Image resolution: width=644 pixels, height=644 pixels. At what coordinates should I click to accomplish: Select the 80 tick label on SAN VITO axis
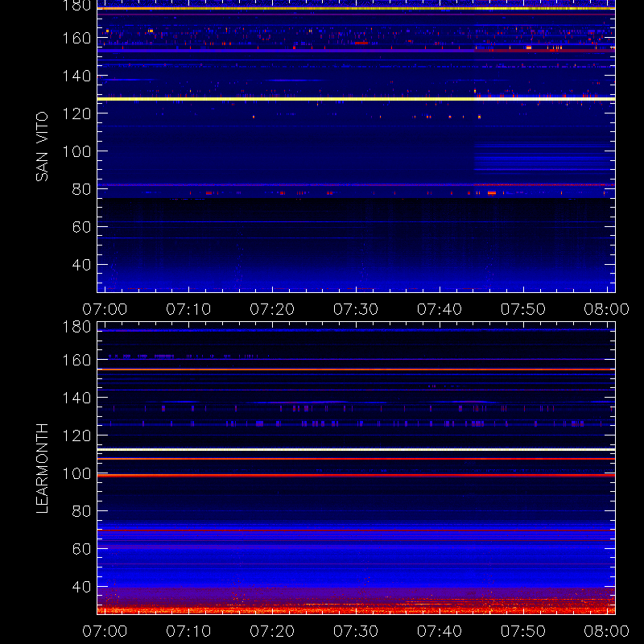coord(81,189)
